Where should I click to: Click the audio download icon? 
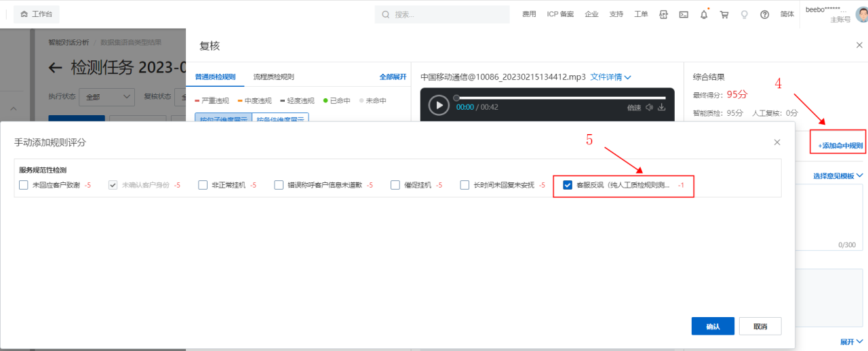pos(662,107)
